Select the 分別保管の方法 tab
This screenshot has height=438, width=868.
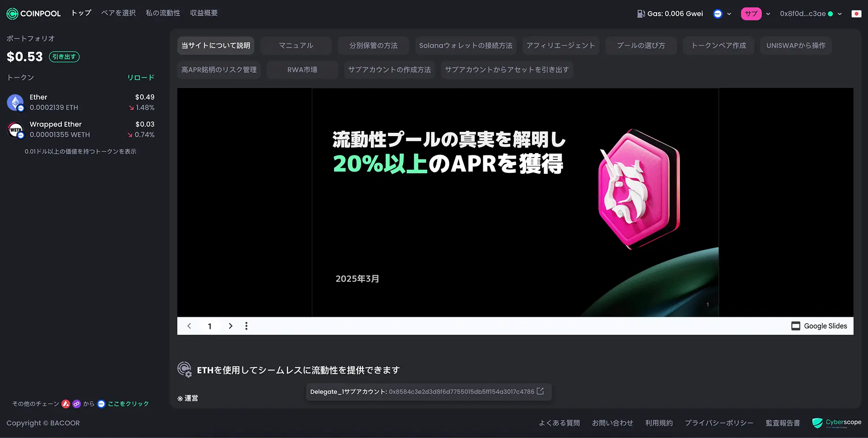[x=373, y=46]
